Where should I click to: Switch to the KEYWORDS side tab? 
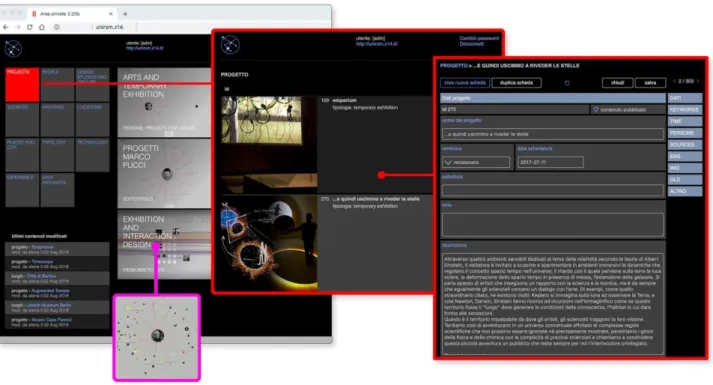685,110
